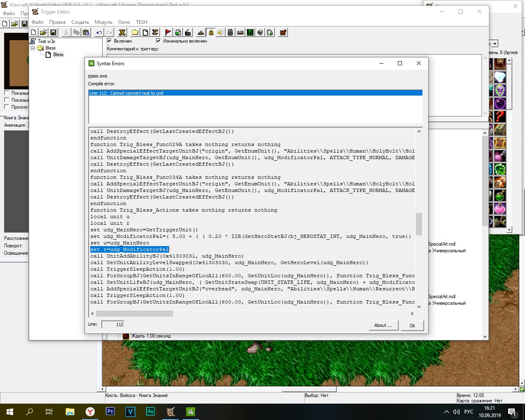
Task: Open Yandex Browser from taskbar
Action: click(x=90, y=412)
